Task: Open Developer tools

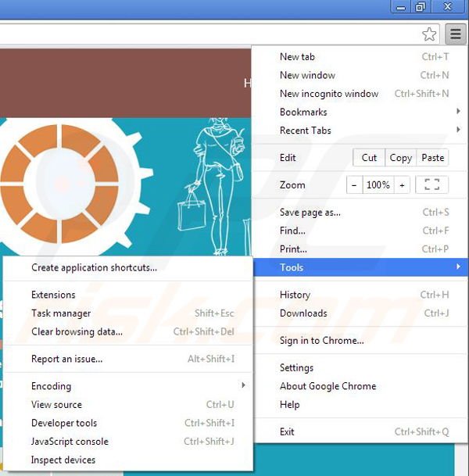Action: click(x=64, y=423)
